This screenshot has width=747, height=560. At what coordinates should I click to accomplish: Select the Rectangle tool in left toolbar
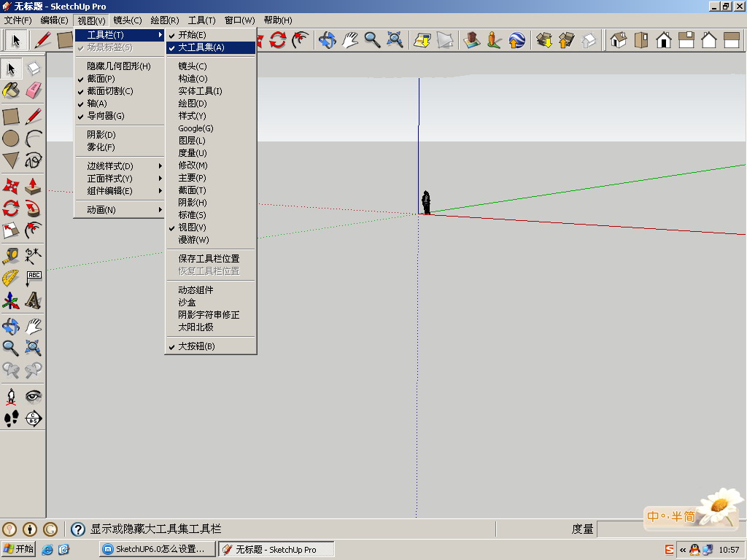pyautogui.click(x=11, y=116)
